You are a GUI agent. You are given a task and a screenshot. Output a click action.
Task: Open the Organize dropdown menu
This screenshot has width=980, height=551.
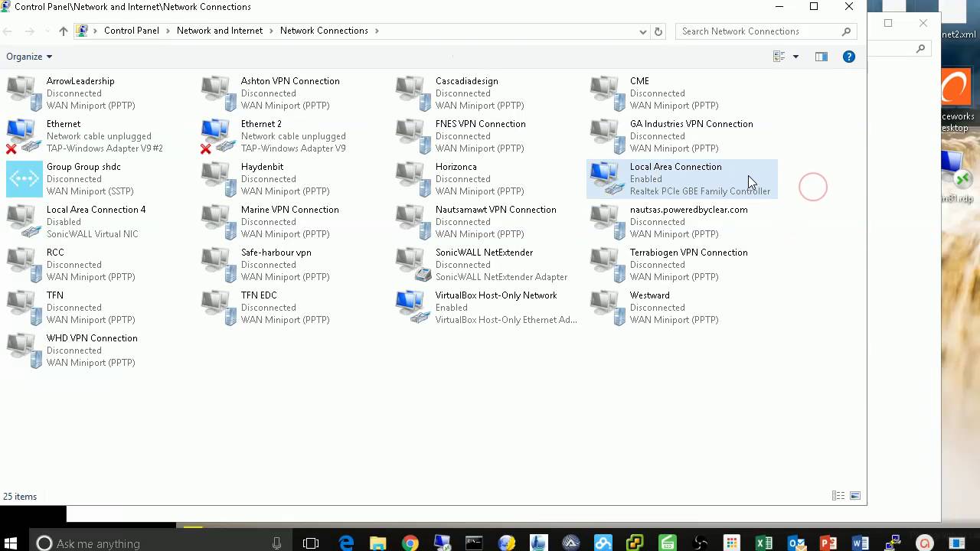29,57
